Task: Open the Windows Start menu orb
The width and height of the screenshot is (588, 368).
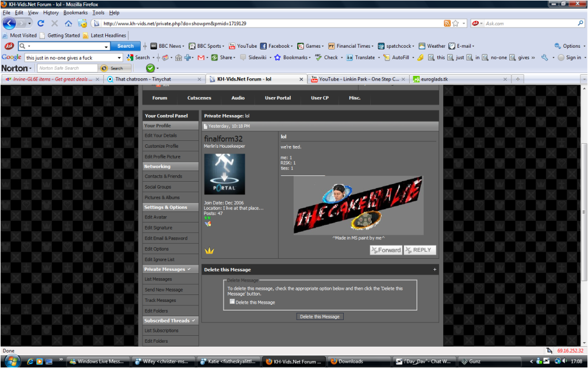Action: point(12,362)
